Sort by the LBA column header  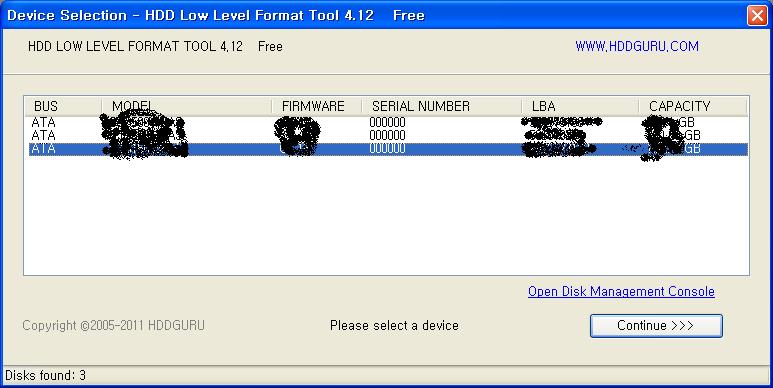[x=580, y=106]
